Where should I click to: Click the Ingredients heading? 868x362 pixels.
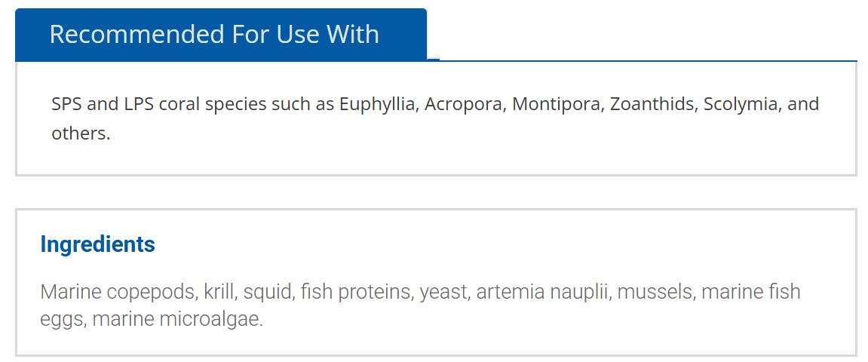tap(97, 244)
